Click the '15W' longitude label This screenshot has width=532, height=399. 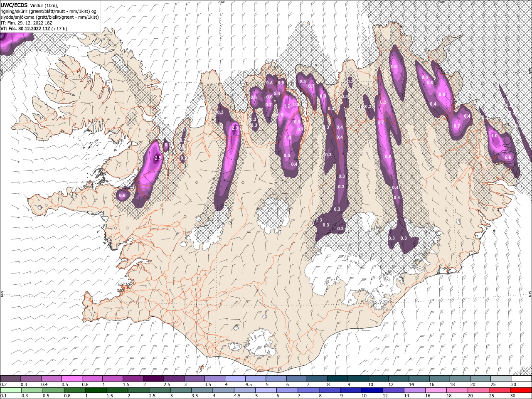[440, 2]
